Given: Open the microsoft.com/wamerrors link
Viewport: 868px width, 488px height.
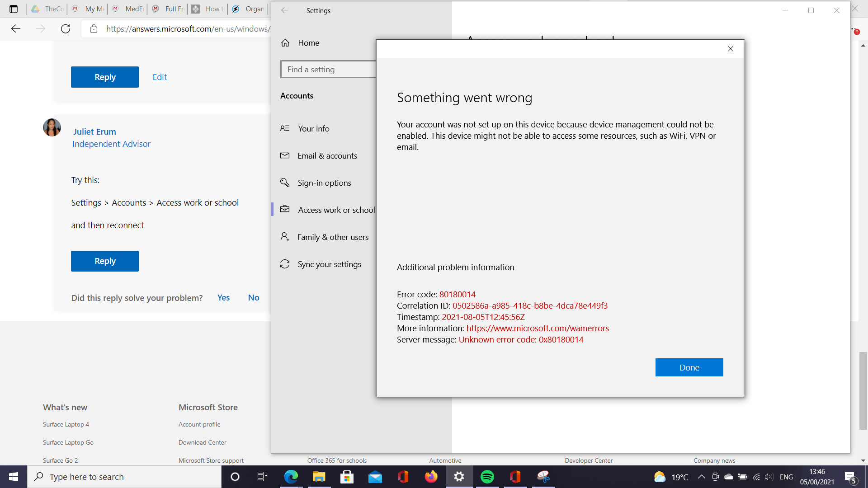Looking at the screenshot, I should 538,328.
